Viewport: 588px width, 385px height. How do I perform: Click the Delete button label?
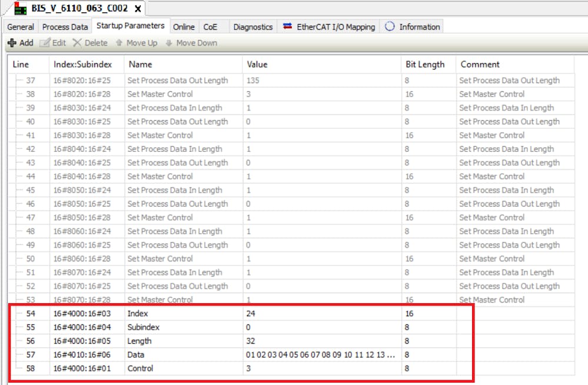coord(96,43)
